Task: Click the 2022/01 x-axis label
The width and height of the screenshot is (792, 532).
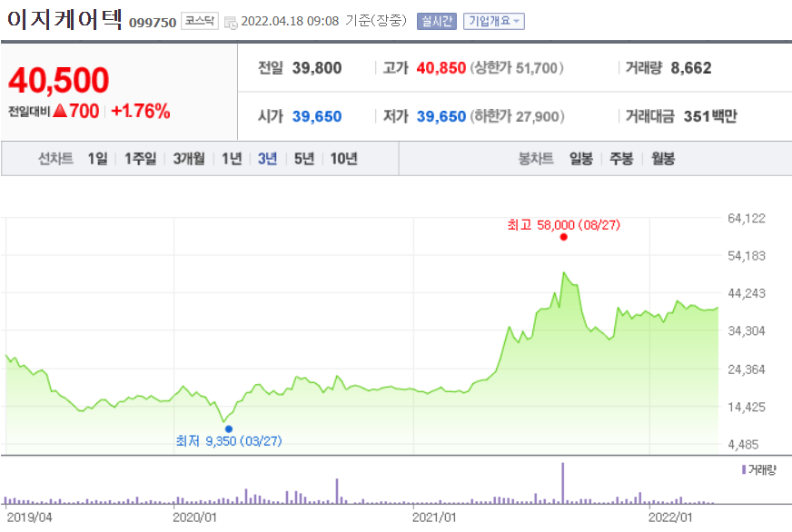Action: (x=670, y=517)
